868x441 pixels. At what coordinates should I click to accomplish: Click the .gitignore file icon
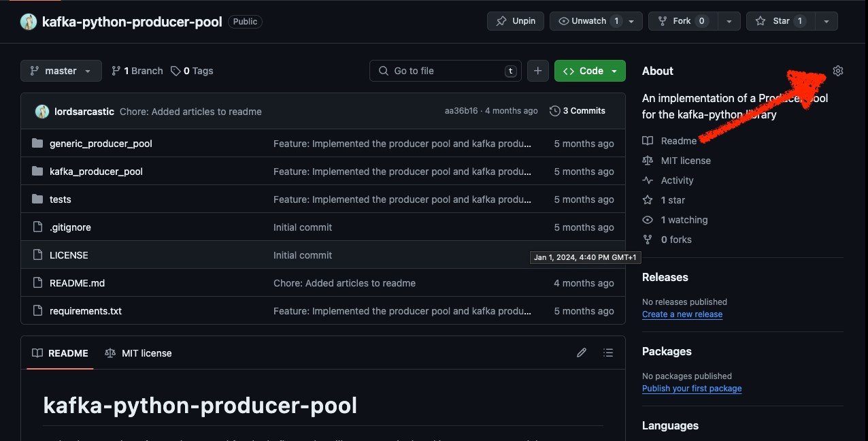37,227
